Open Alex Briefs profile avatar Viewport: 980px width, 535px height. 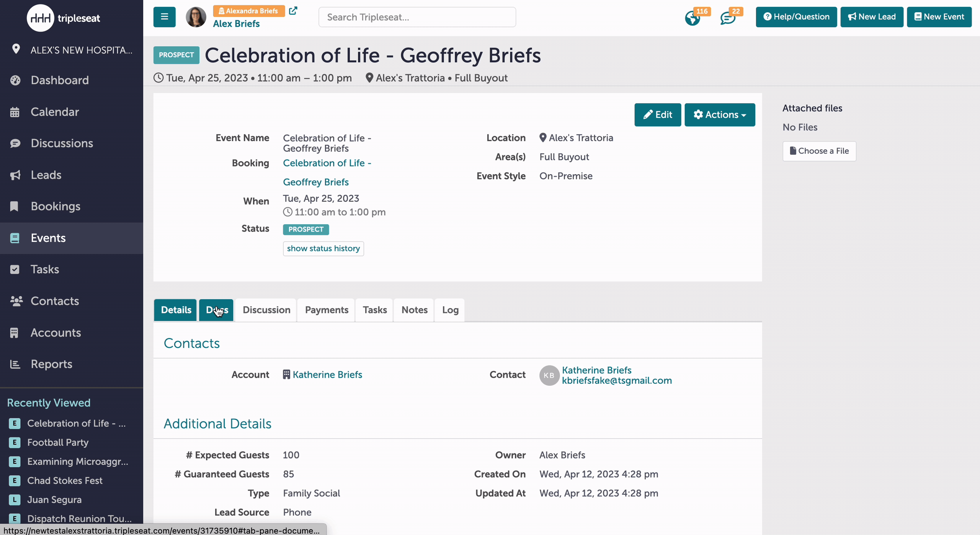pyautogui.click(x=196, y=17)
